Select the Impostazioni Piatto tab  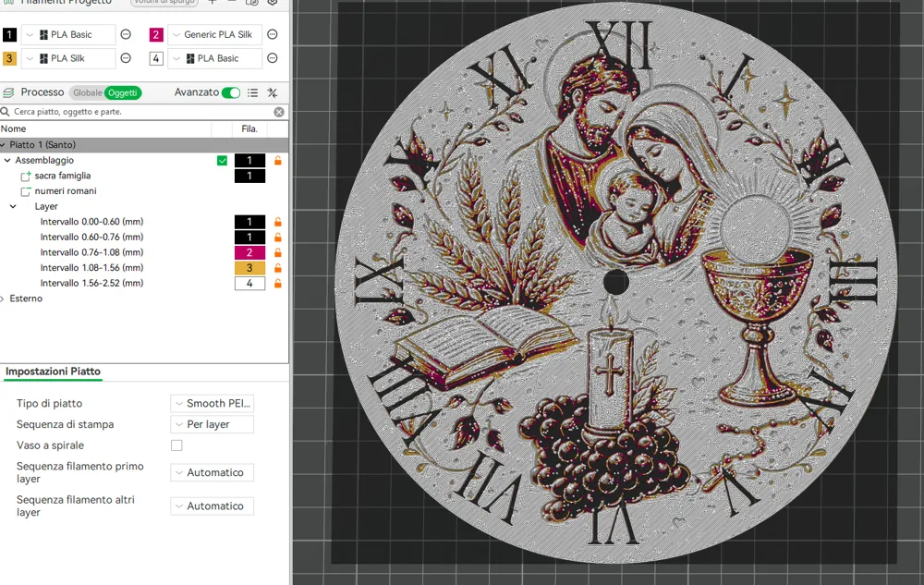[53, 372]
